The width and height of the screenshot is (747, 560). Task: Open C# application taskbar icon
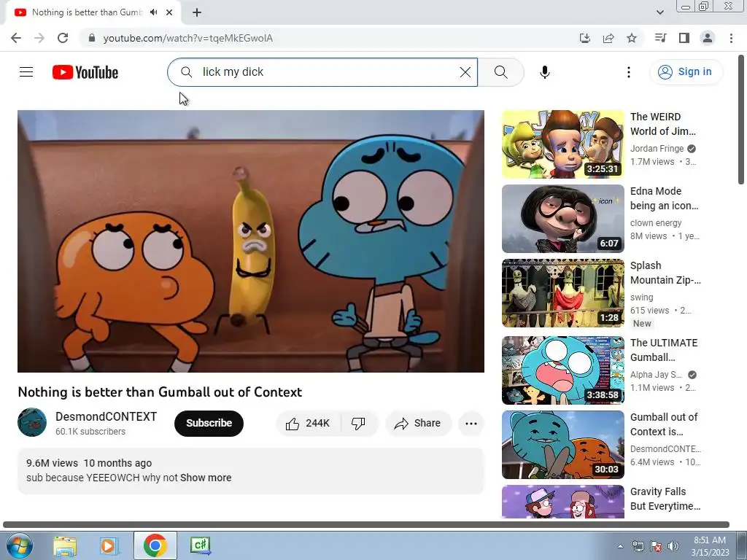[200, 545]
